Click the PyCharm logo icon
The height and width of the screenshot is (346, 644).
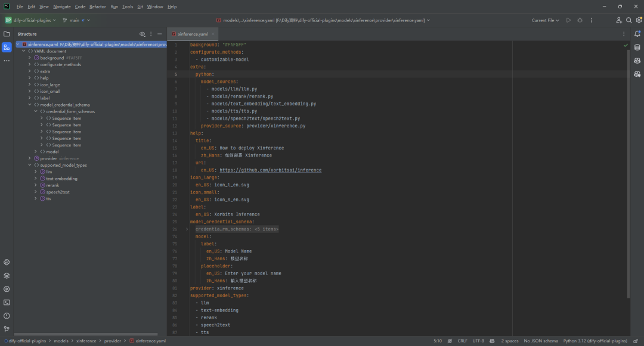(7, 7)
